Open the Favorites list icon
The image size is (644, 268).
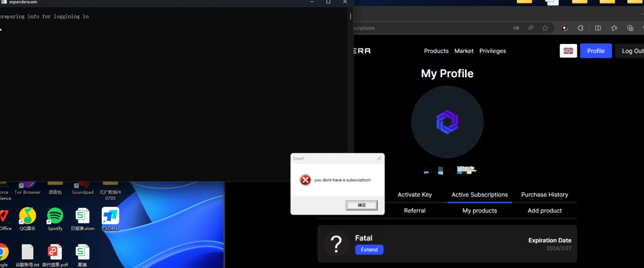(614, 28)
